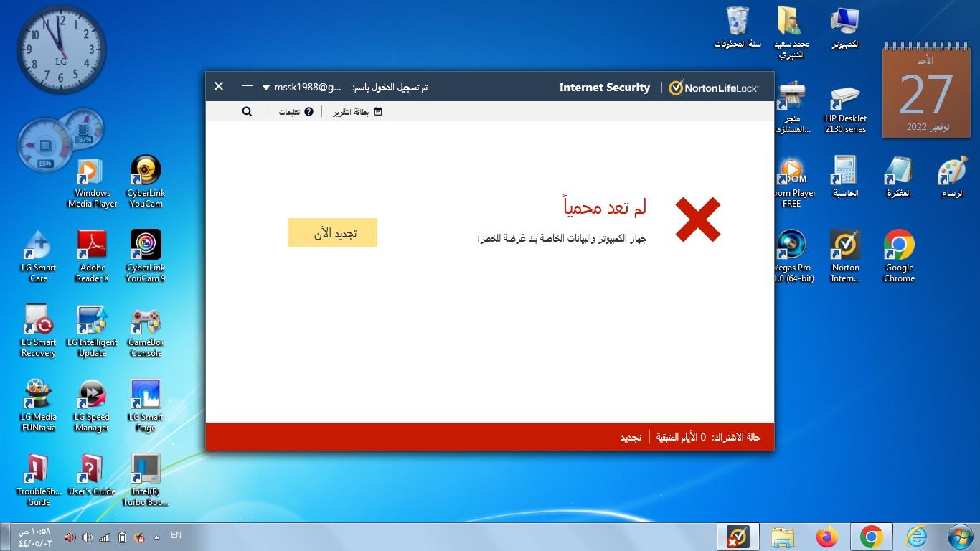Open the network signal tray icon
This screenshot has width=980, height=551.
point(105,537)
